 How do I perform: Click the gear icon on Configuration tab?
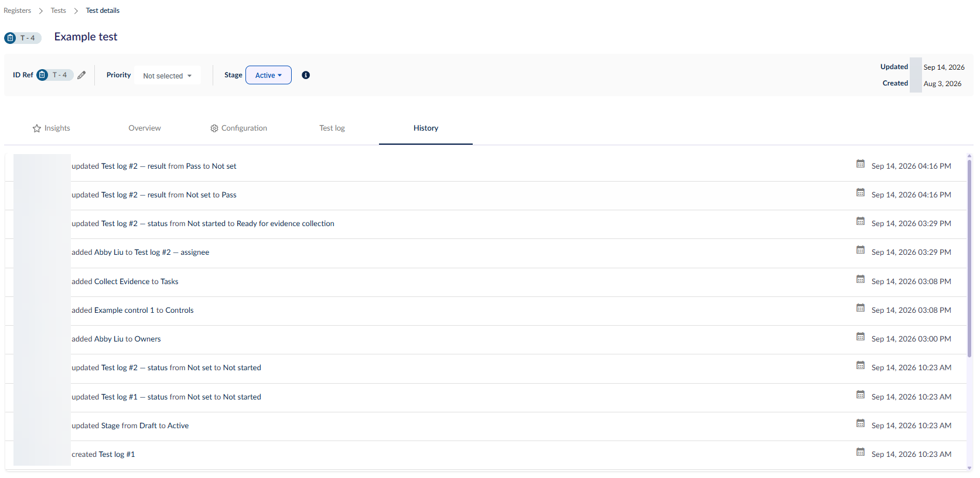214,128
